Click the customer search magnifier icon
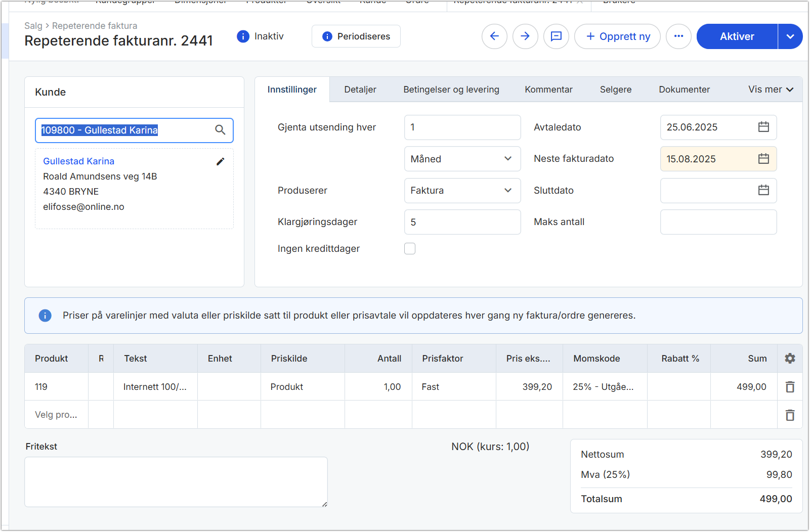The height and width of the screenshot is (532, 810). coord(220,130)
